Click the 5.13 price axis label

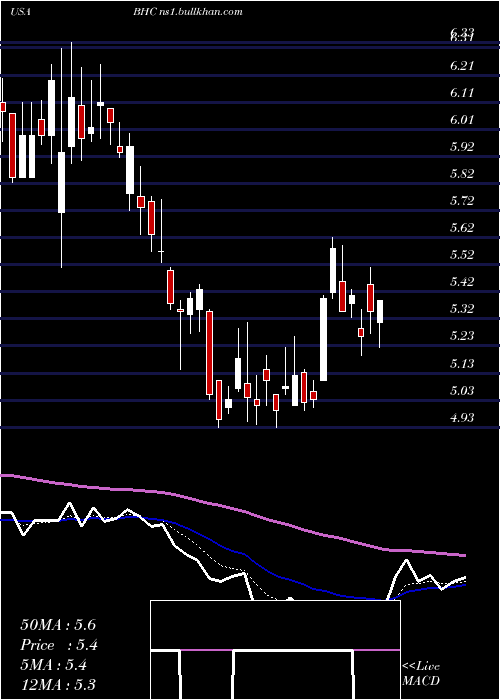[x=462, y=363]
